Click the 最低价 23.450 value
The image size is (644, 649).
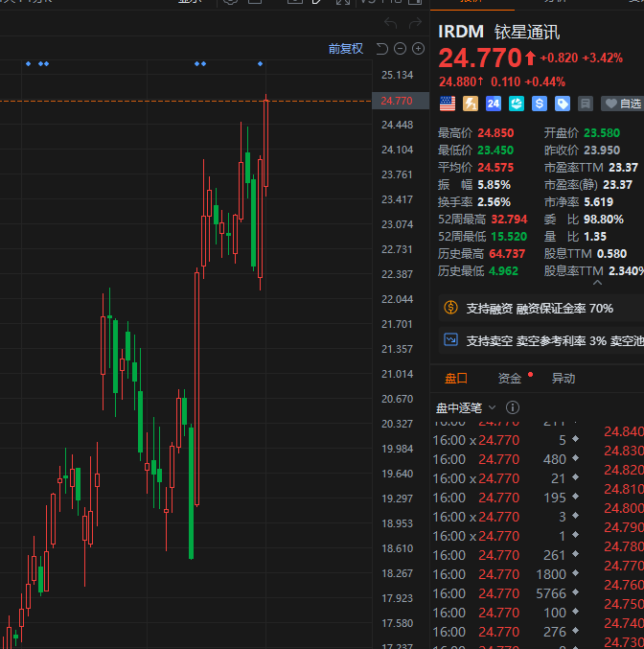[495, 151]
